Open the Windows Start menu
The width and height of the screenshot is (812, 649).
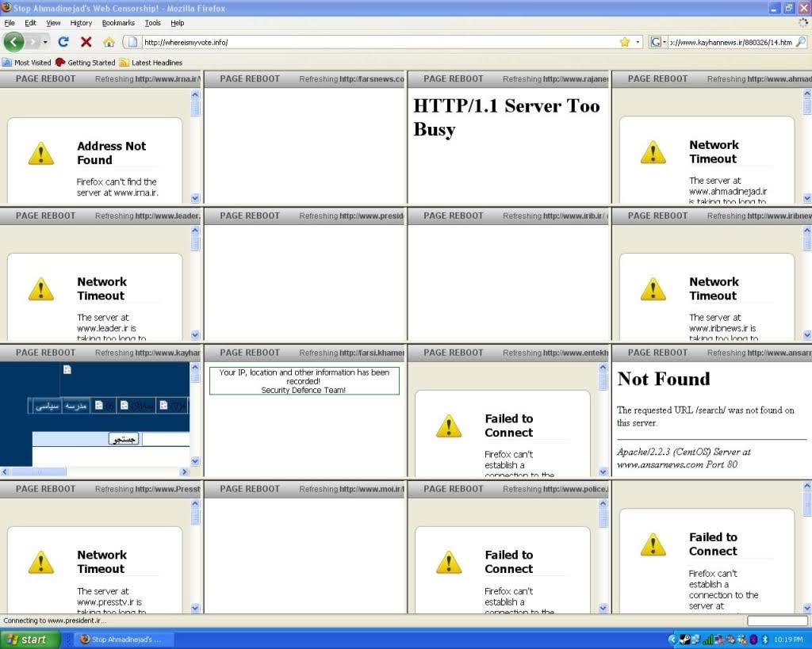coord(30,639)
